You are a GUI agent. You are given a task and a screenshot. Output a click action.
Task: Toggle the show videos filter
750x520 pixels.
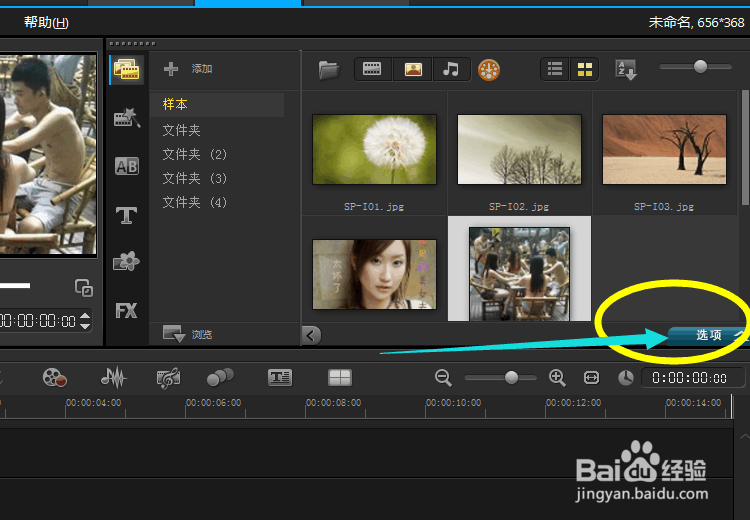tap(372, 69)
